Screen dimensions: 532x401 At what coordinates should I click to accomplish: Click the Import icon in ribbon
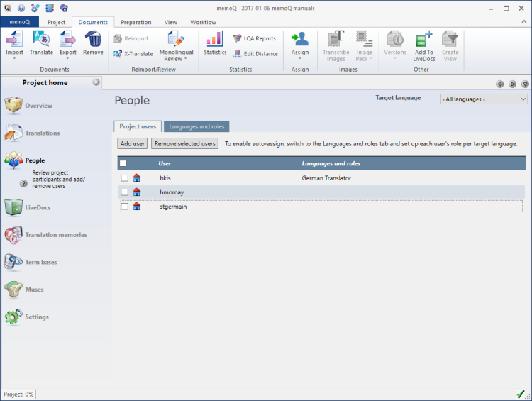tap(14, 40)
